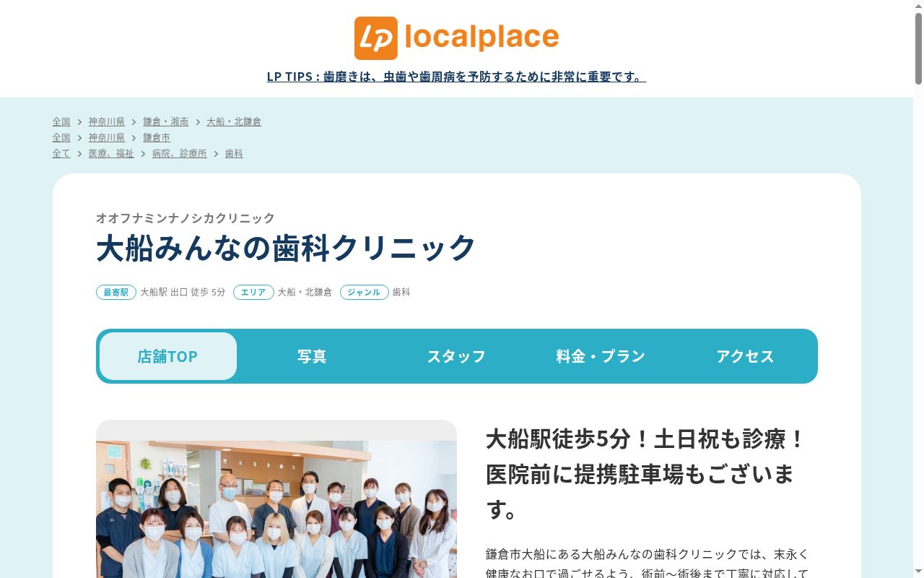This screenshot has height=578, width=924.
Task: Click the 大船駅 出口 徒歩 5分 text
Action: coord(183,292)
